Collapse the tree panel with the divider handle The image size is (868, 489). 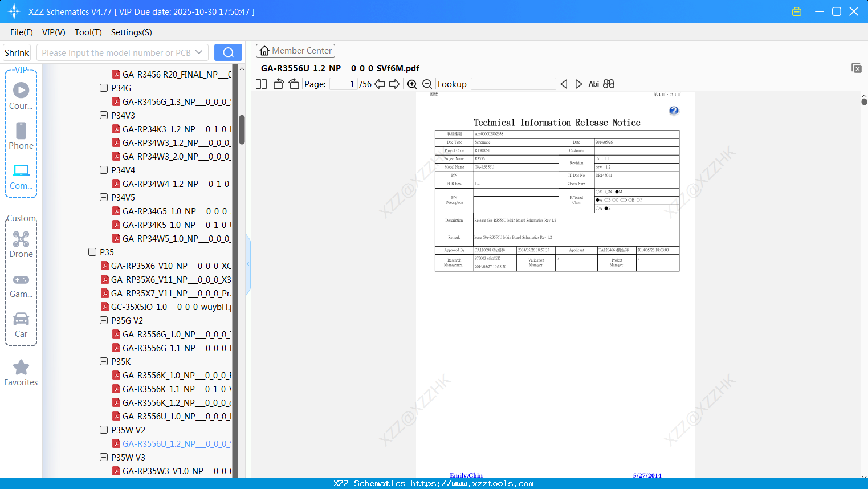(x=248, y=264)
